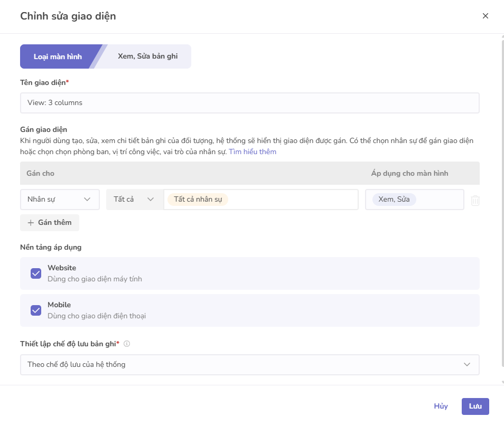Select the Tất cả nhân sự tag
This screenshot has width=504, height=426.
(198, 200)
